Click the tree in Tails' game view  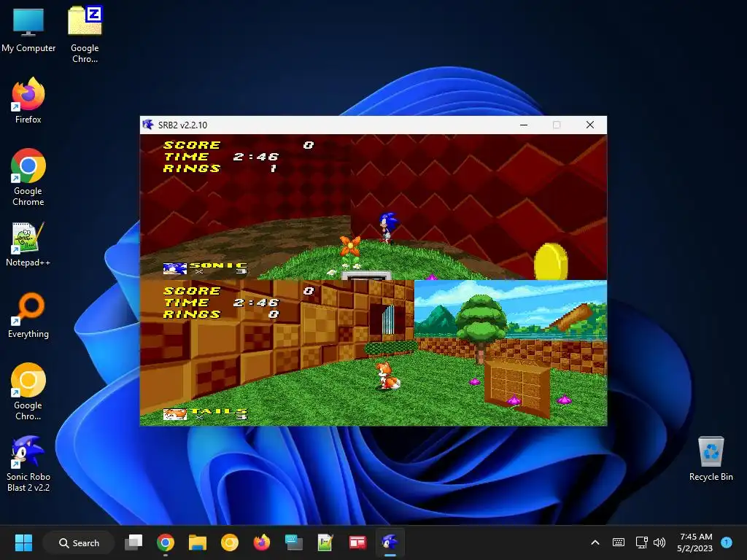click(x=481, y=328)
